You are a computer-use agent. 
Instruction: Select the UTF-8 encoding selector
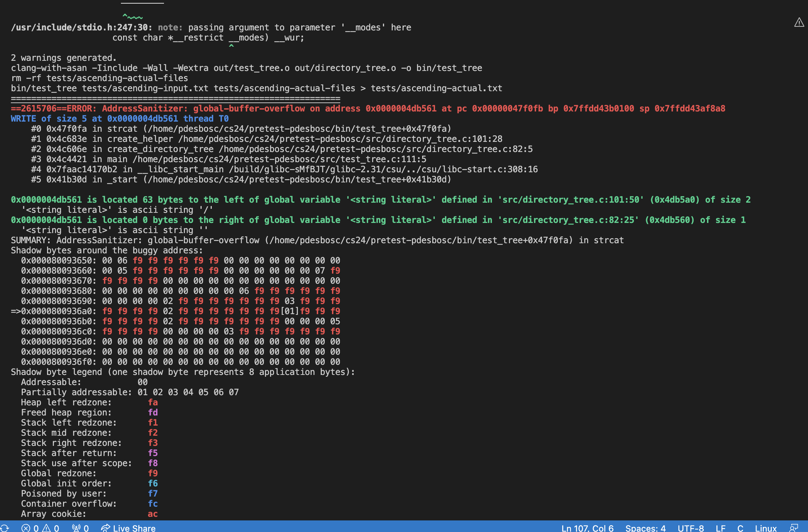tap(690, 528)
